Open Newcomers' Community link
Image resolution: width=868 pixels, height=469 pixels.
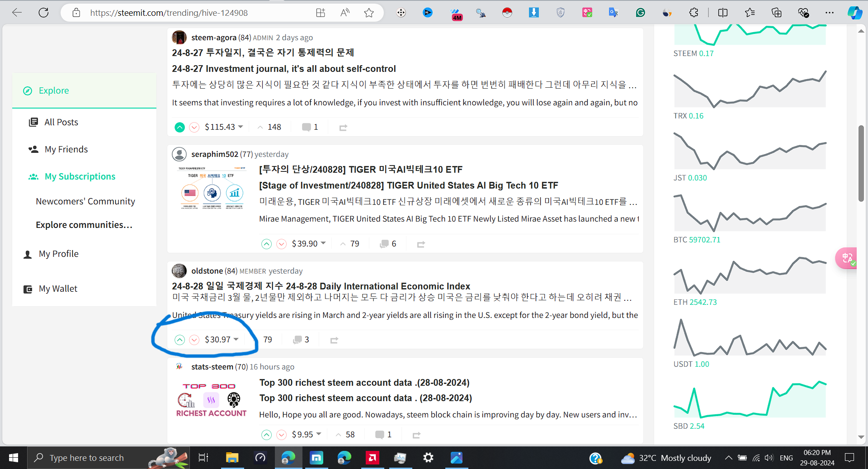[x=85, y=201]
